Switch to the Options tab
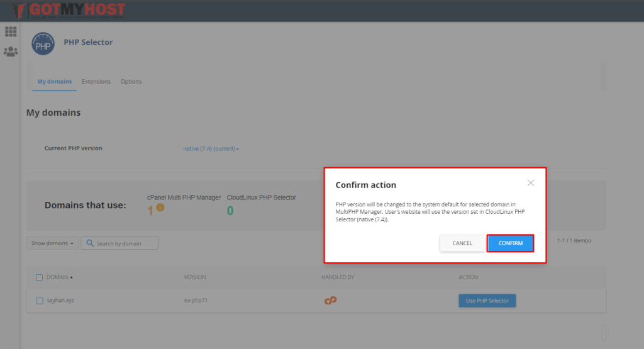Screen dimensions: 644x349 [131, 82]
